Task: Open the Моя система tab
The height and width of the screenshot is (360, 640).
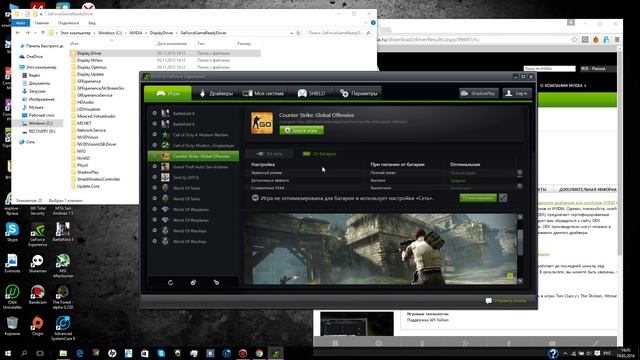Action: [263, 93]
